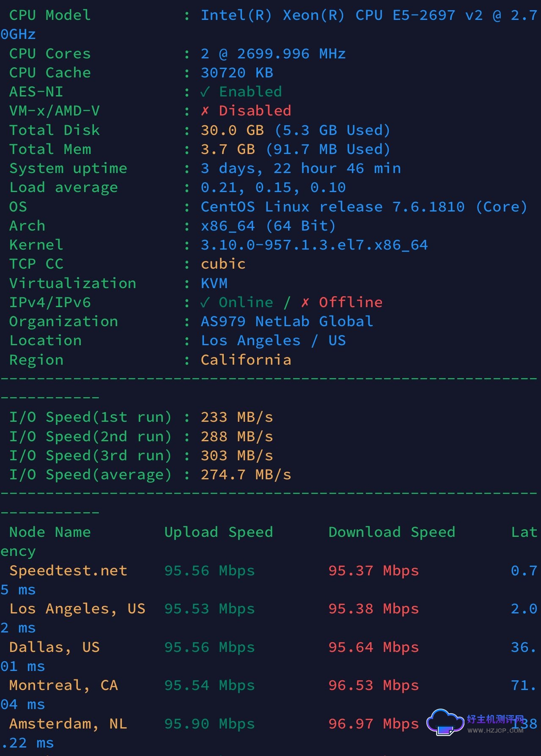
Task: Click the www.hzjgp.com watermark URL
Action: (x=495, y=731)
